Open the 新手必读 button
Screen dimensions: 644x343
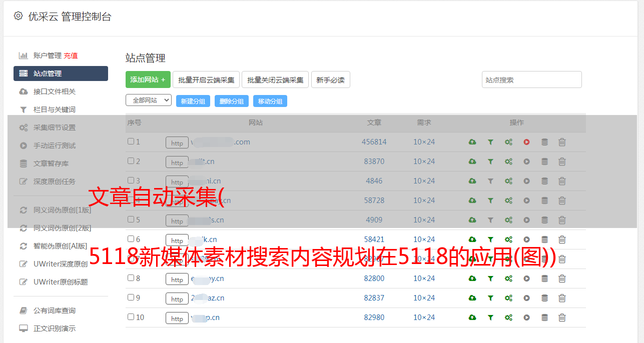click(330, 79)
